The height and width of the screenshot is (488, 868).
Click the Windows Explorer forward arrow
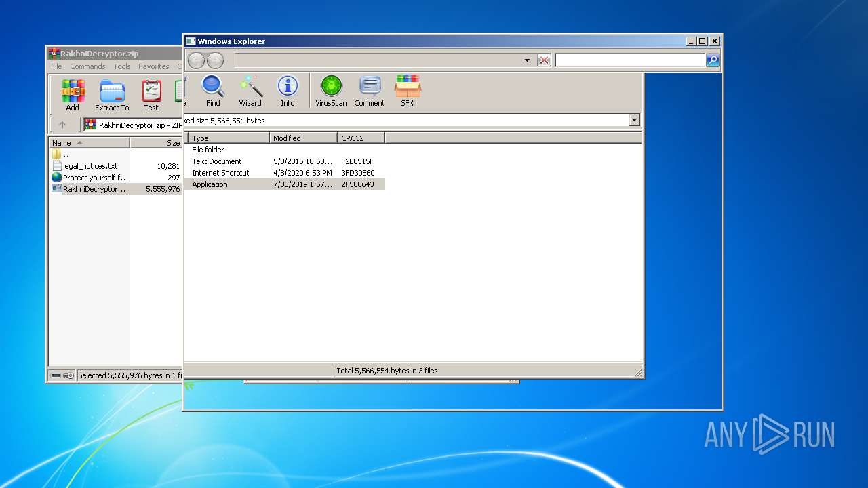(x=215, y=60)
